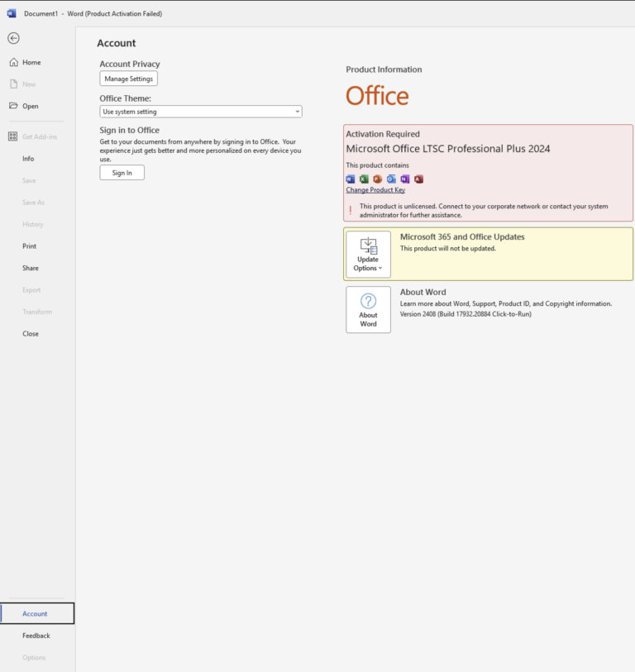The width and height of the screenshot is (635, 672).
Task: Click the 'Activation Required' heading
Action: [383, 134]
